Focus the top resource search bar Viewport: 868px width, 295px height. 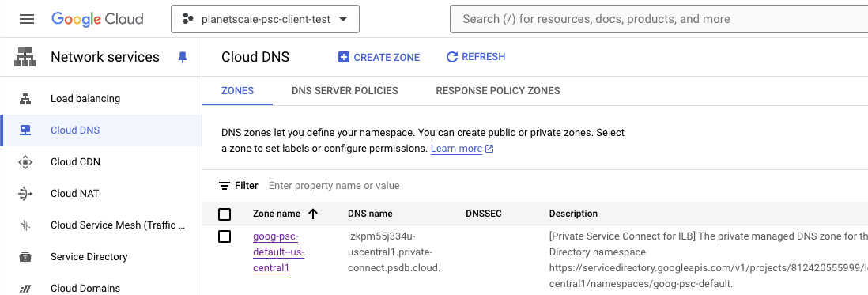[659, 19]
